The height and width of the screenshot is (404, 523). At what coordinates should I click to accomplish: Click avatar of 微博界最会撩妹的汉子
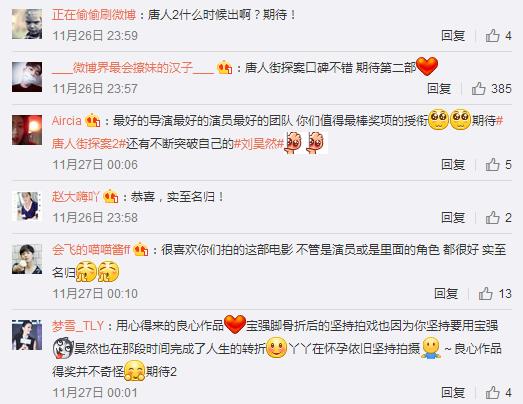[x=27, y=77]
